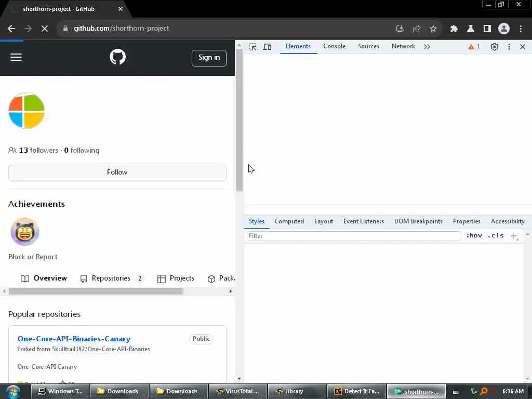Open the One-Core-API-Binaries-Canary repository link
The image size is (532, 399).
(74, 339)
